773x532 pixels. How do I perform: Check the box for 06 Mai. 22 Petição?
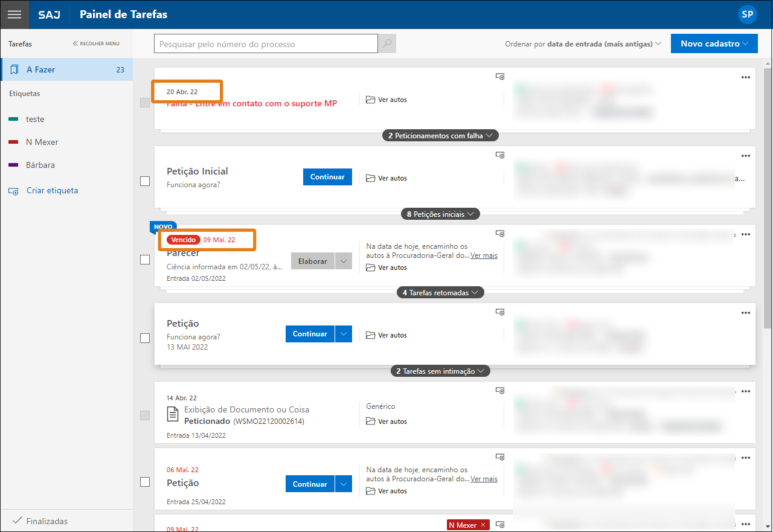145,482
